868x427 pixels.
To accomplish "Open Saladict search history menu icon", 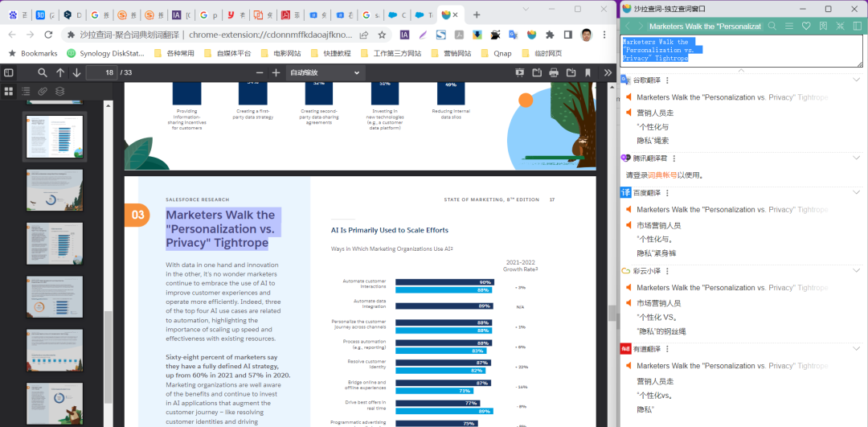I will [x=789, y=26].
